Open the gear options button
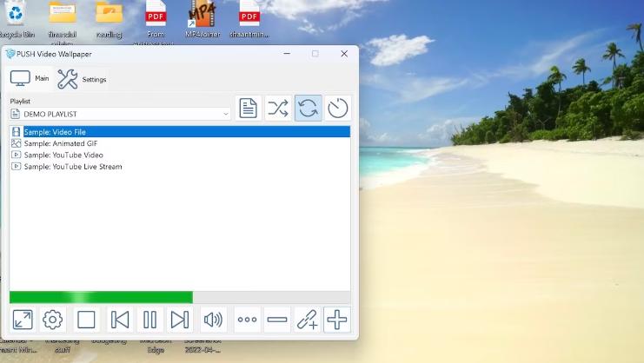The width and height of the screenshot is (644, 363). tap(52, 320)
